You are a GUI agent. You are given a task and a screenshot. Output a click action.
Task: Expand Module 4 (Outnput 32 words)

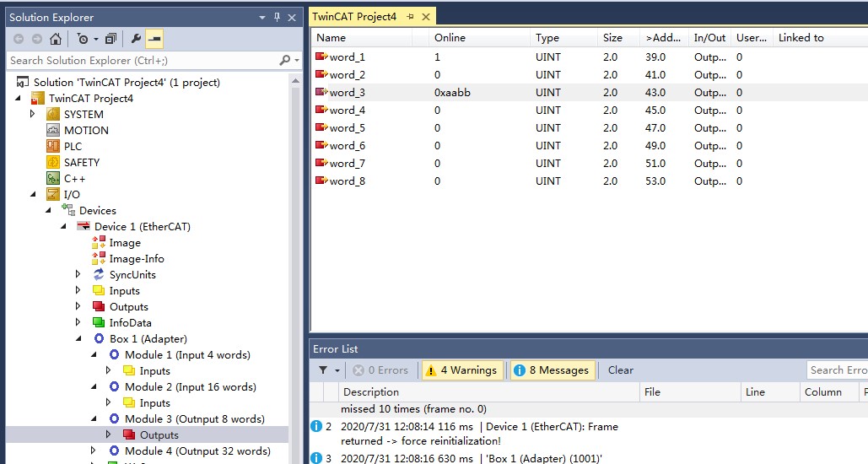click(x=93, y=451)
